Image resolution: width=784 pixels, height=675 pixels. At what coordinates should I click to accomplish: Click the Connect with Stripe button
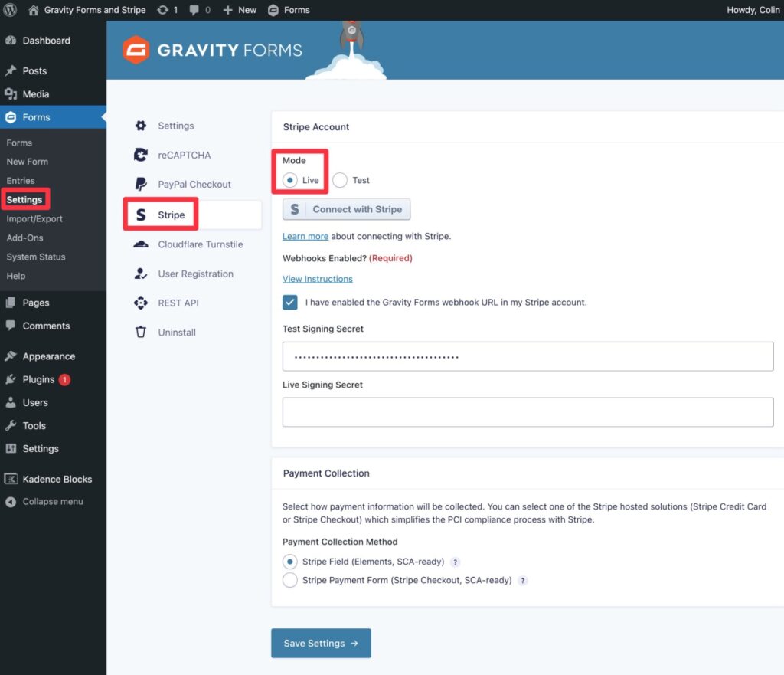(346, 209)
